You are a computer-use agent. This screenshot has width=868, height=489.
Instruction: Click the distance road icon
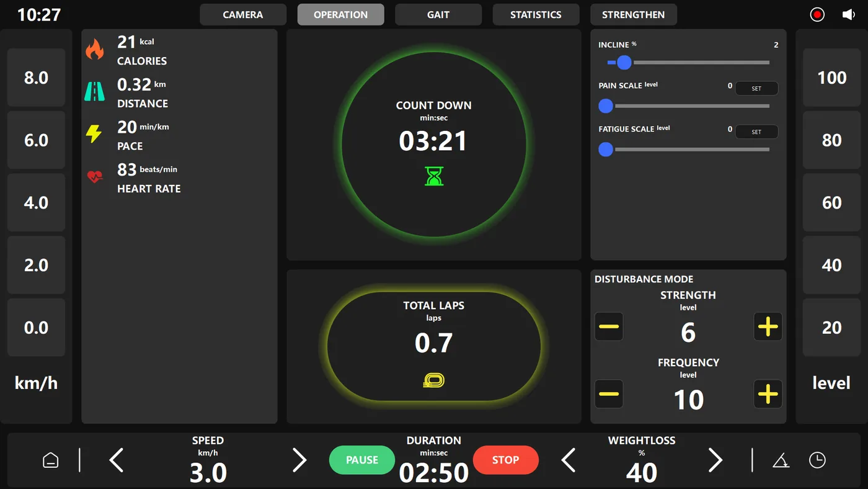pyautogui.click(x=95, y=92)
